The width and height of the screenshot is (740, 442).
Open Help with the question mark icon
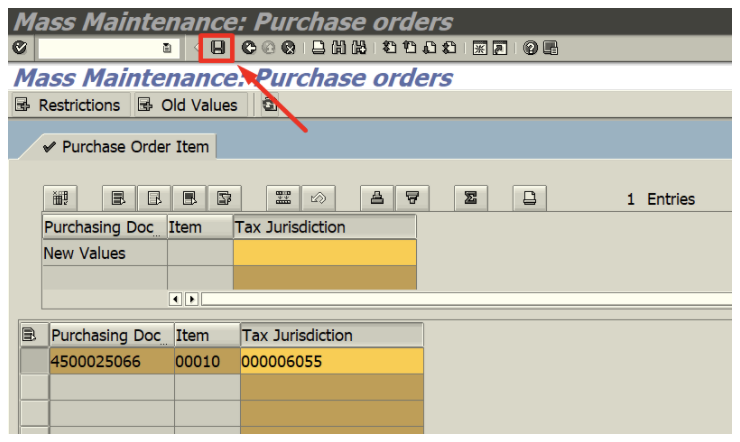click(x=530, y=47)
